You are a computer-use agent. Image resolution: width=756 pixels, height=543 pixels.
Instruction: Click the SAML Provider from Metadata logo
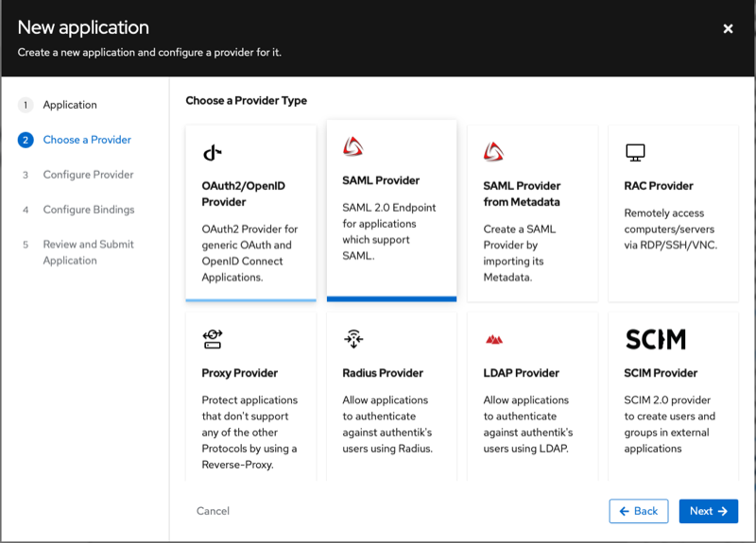click(493, 152)
